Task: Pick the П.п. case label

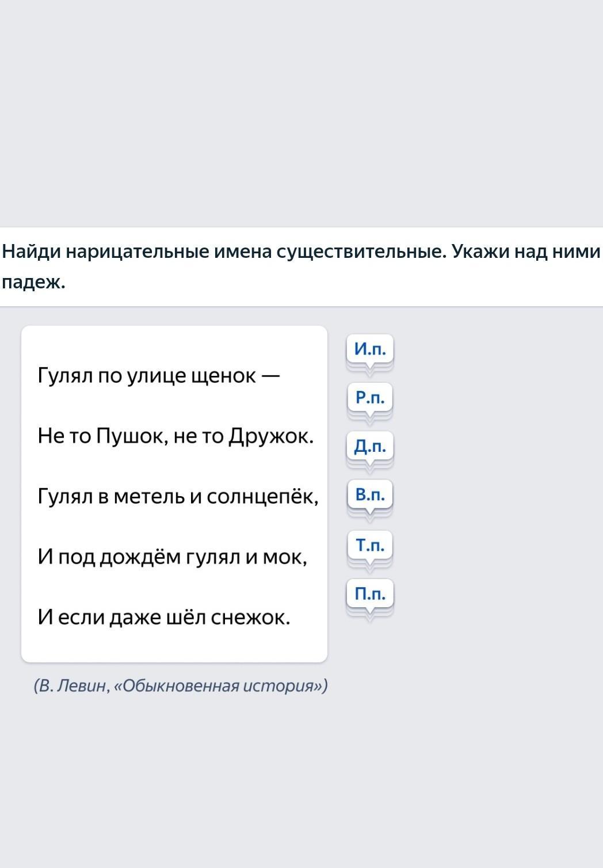Action: [x=370, y=593]
